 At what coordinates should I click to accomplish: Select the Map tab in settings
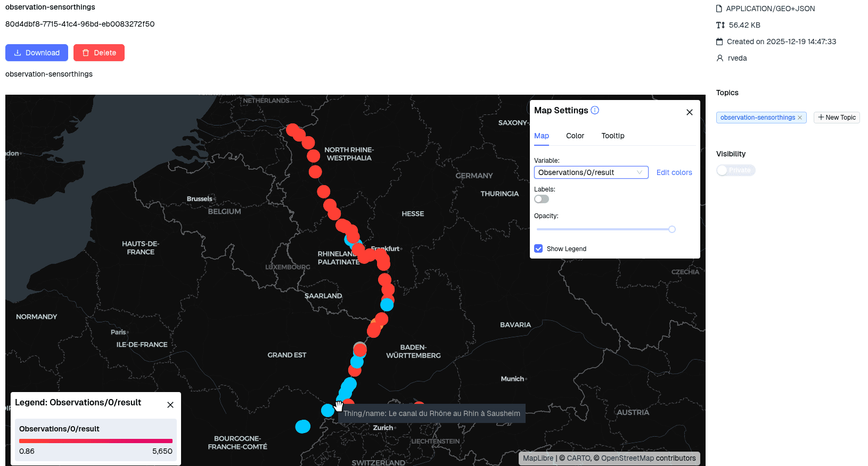[x=541, y=136]
